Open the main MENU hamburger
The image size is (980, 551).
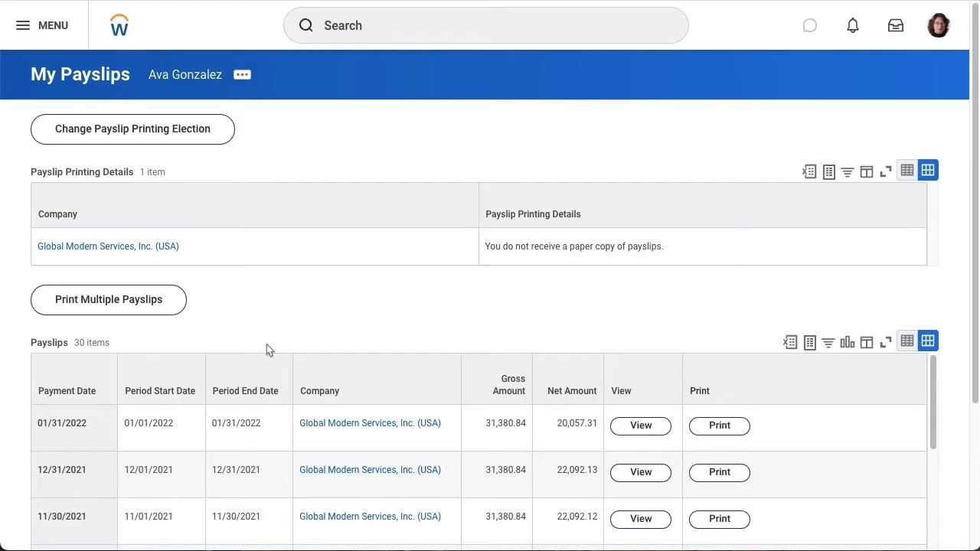pos(42,25)
